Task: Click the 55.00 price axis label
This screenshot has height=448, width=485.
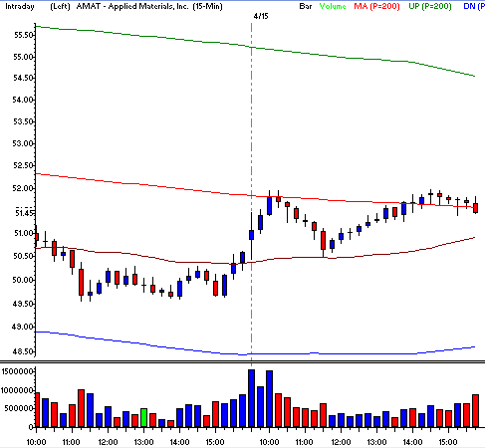Action: (23, 57)
